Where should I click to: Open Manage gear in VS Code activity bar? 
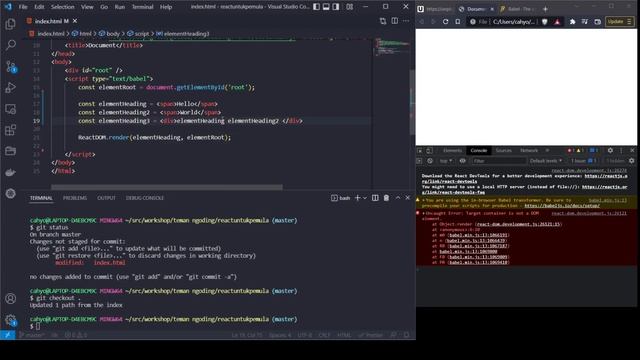pos(11,320)
